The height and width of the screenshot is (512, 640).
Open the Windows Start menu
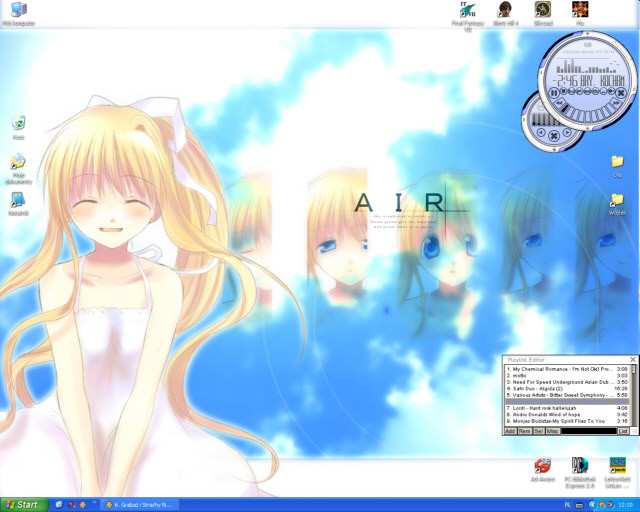click(x=24, y=505)
